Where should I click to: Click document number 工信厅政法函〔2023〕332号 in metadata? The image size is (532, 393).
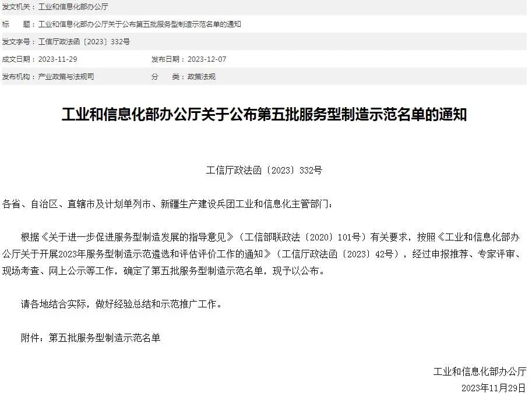(x=84, y=42)
